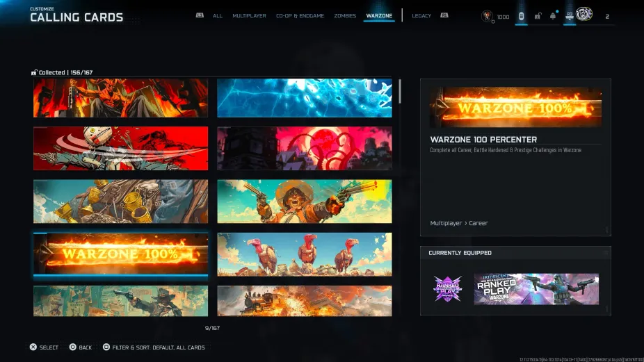
Task: Click the 'Collected | 156/167' text
Action: point(65,73)
